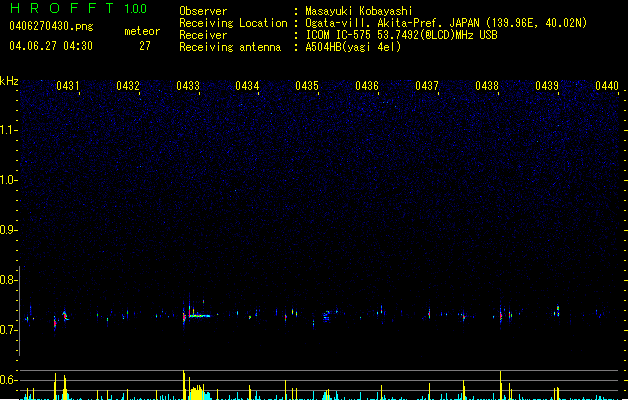Screen dimensions: 629x400
Task: Click observer name Masayuki Kobayashi
Action: pos(359,11)
